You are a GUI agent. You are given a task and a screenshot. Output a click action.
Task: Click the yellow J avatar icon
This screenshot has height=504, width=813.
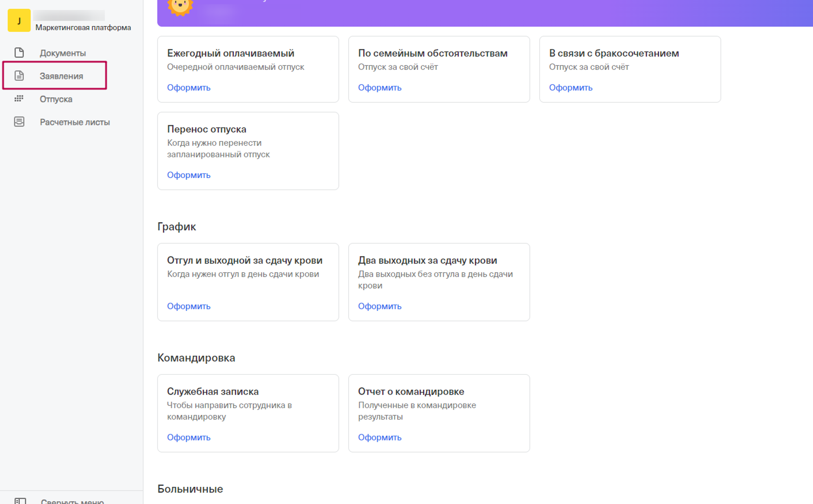[x=19, y=20]
